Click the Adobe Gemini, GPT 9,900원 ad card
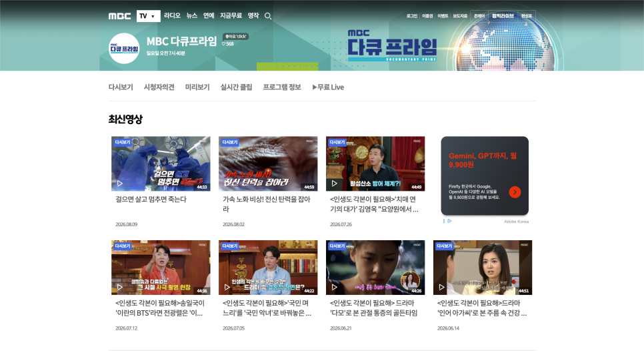The width and height of the screenshot is (644, 351). [485, 176]
